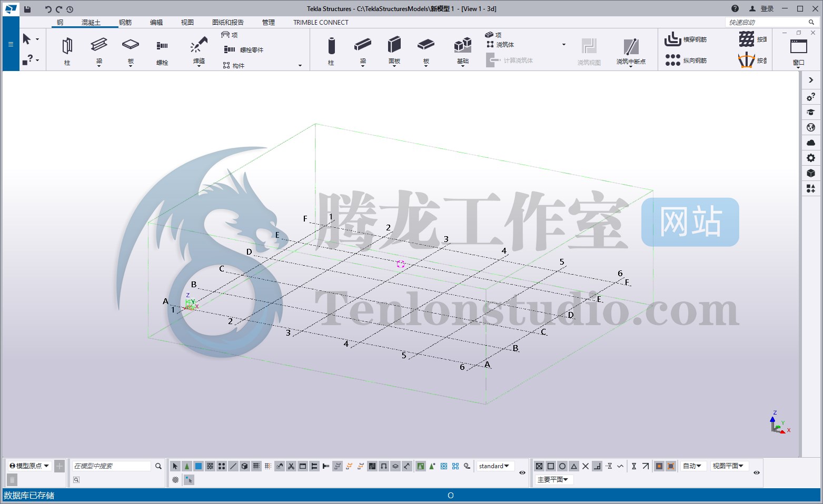Toggle the crossed-square snap switch
Image resolution: width=823 pixels, height=504 pixels.
[539, 466]
